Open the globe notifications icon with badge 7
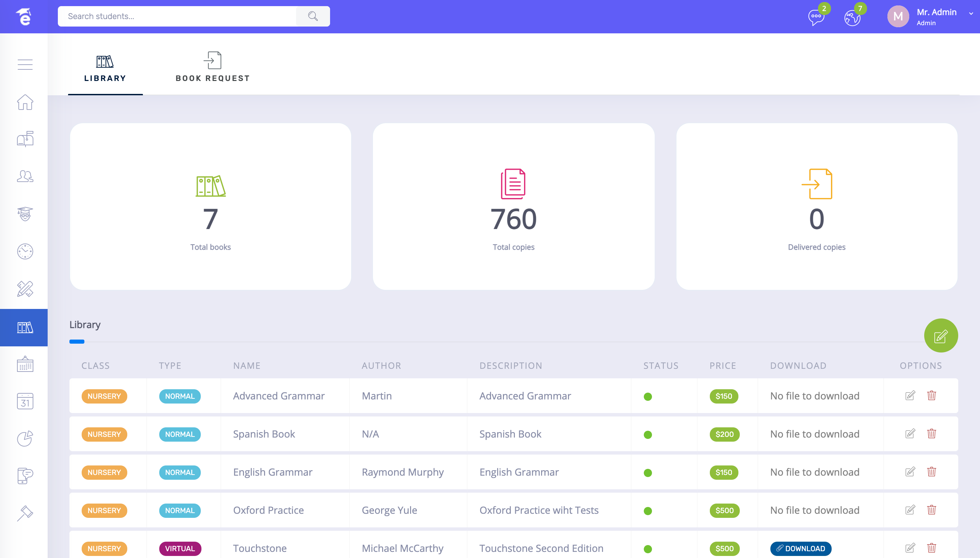 click(852, 17)
